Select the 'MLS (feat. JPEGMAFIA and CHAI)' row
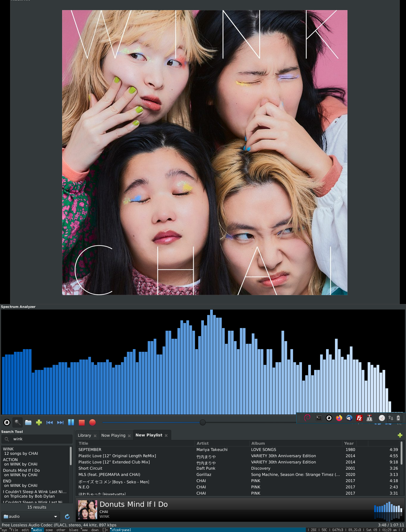406x532 pixels. point(238,475)
